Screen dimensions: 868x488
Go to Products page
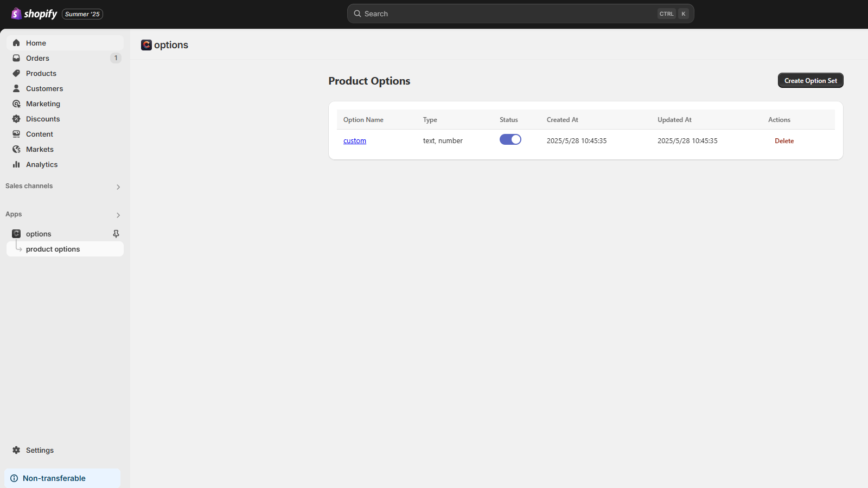(x=65, y=73)
